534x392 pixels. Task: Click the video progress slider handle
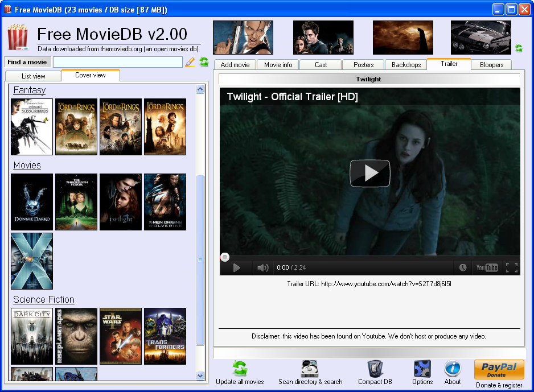click(x=225, y=257)
